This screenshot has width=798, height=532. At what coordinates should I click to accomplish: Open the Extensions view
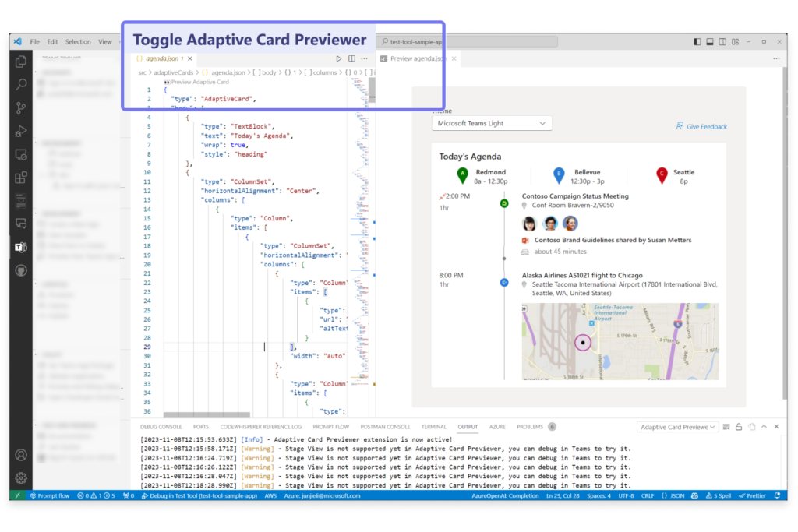tap(21, 178)
